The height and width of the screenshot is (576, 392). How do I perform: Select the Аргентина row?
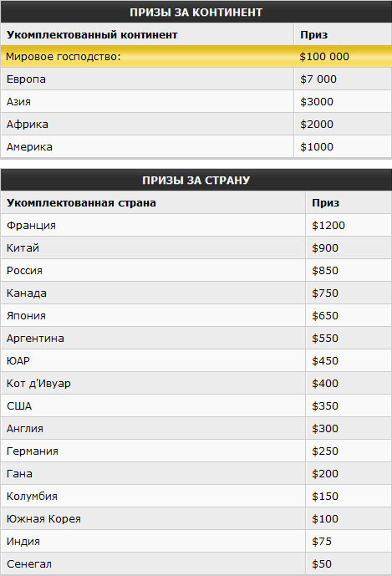(x=196, y=339)
